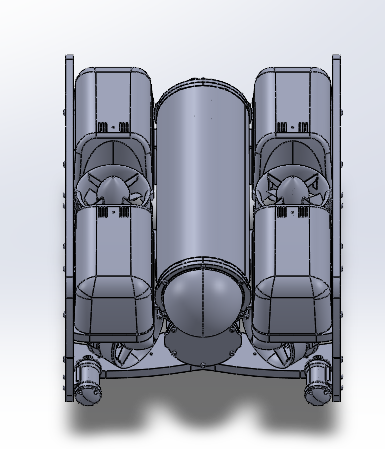Pick the small bottom-left cylindrical canister
Viewport: 385px width, 449px height.
88,380
